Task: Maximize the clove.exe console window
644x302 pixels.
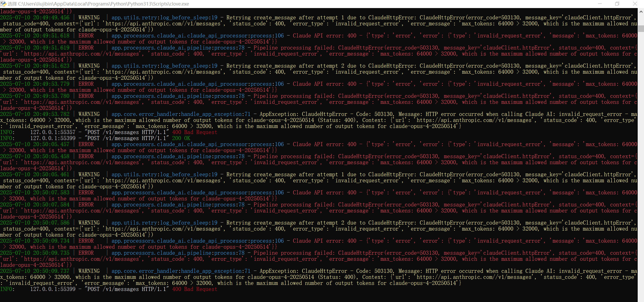Action: click(x=617, y=4)
